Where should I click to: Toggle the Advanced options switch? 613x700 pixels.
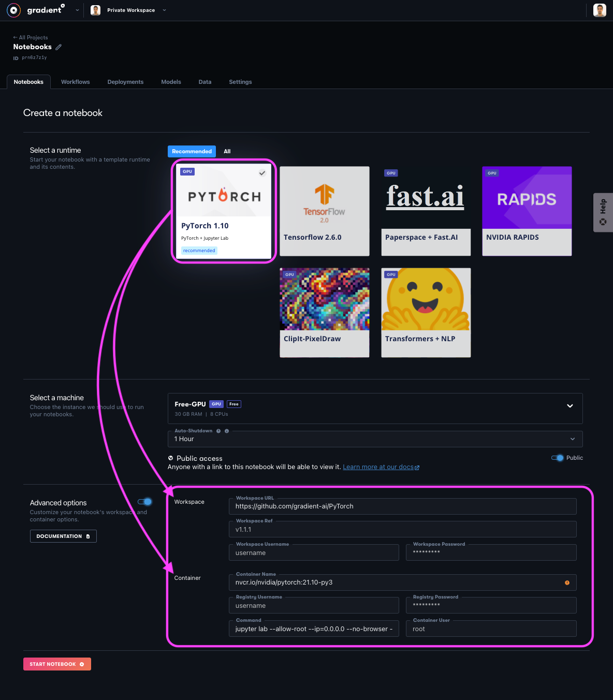pos(145,501)
